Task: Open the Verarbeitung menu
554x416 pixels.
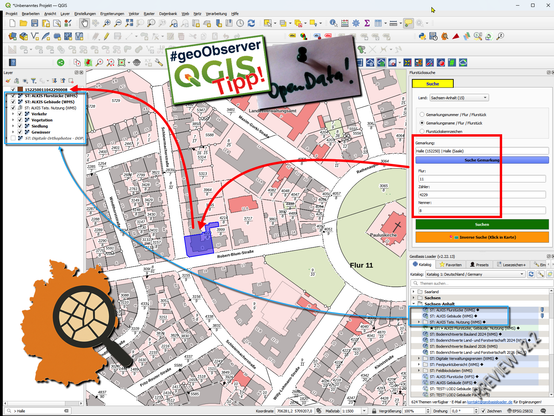Action: 216,14
